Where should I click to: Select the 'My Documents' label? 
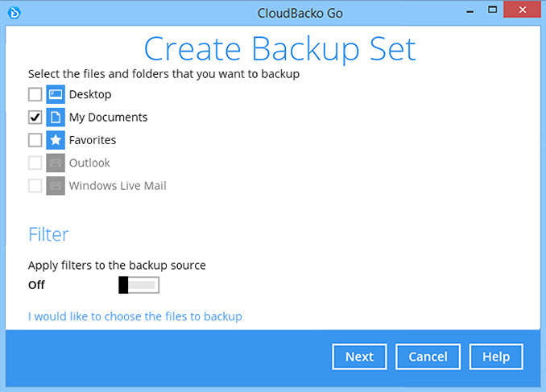pyautogui.click(x=108, y=118)
